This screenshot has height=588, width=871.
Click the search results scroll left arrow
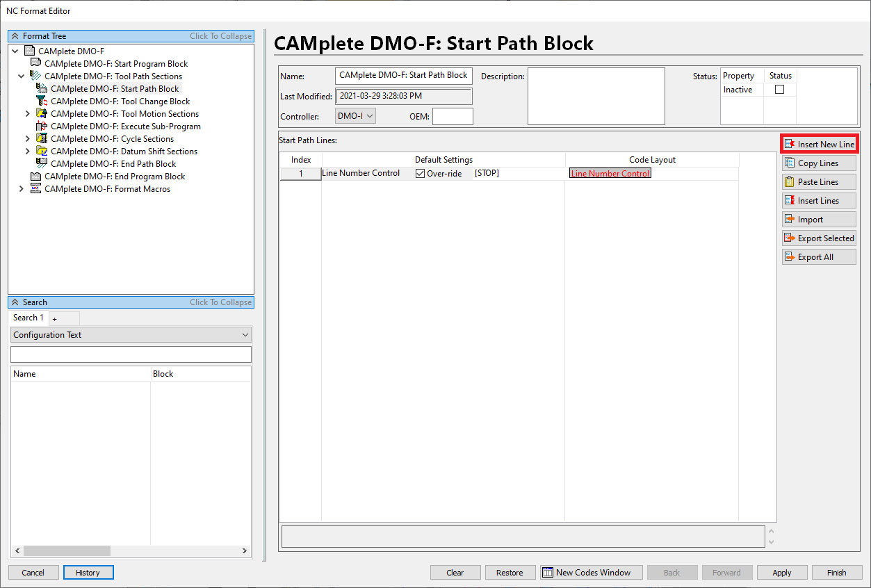(x=17, y=550)
